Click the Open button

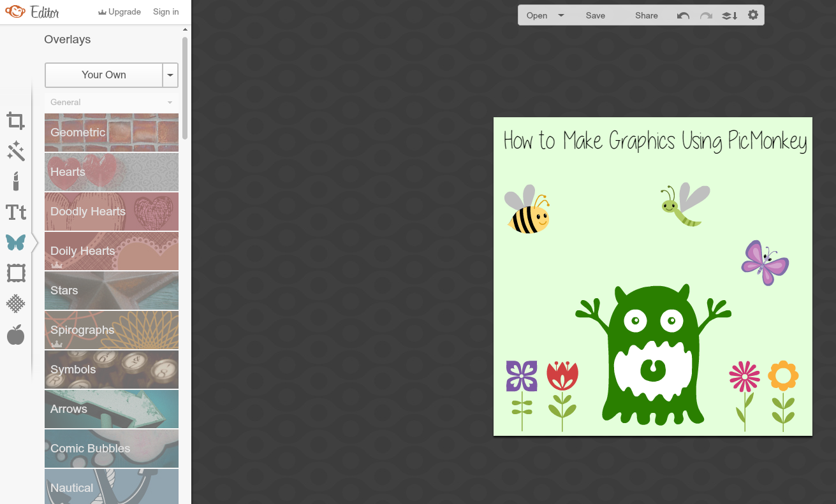pyautogui.click(x=537, y=15)
